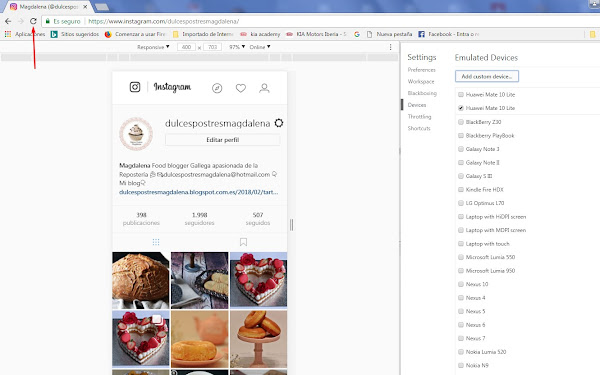This screenshot has height=375, width=600.
Task: Click the Es seguro padlock site info
Action: click(63, 21)
